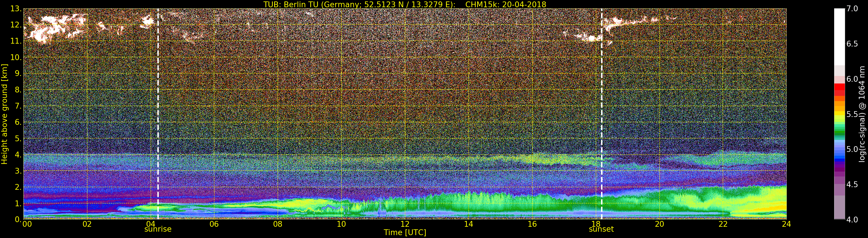The width and height of the screenshot is (868, 238).
Task: Click the 'sunset' label below the axis
Action: [x=601, y=229]
